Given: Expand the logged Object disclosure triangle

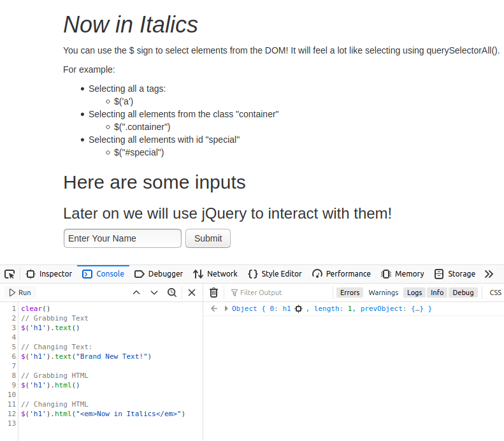Looking at the screenshot, I should (x=226, y=309).
